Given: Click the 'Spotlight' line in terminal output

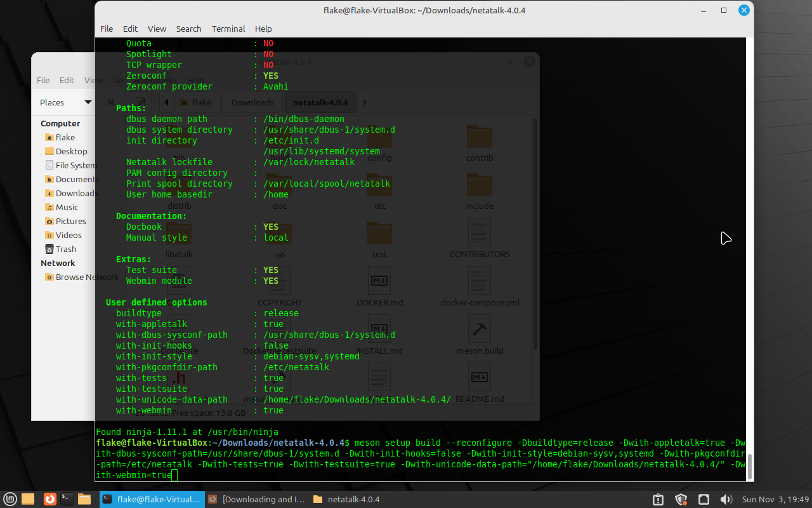Looking at the screenshot, I should point(200,54).
